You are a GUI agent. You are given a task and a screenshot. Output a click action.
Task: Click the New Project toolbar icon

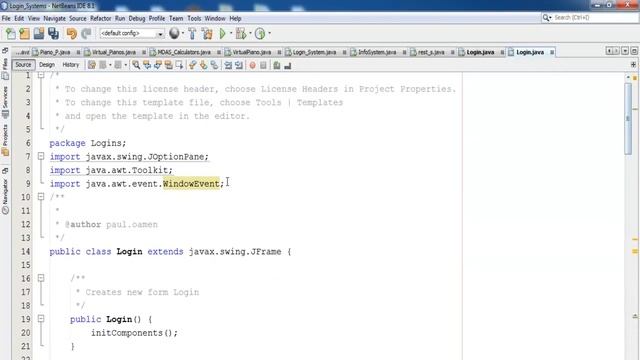click(x=24, y=34)
